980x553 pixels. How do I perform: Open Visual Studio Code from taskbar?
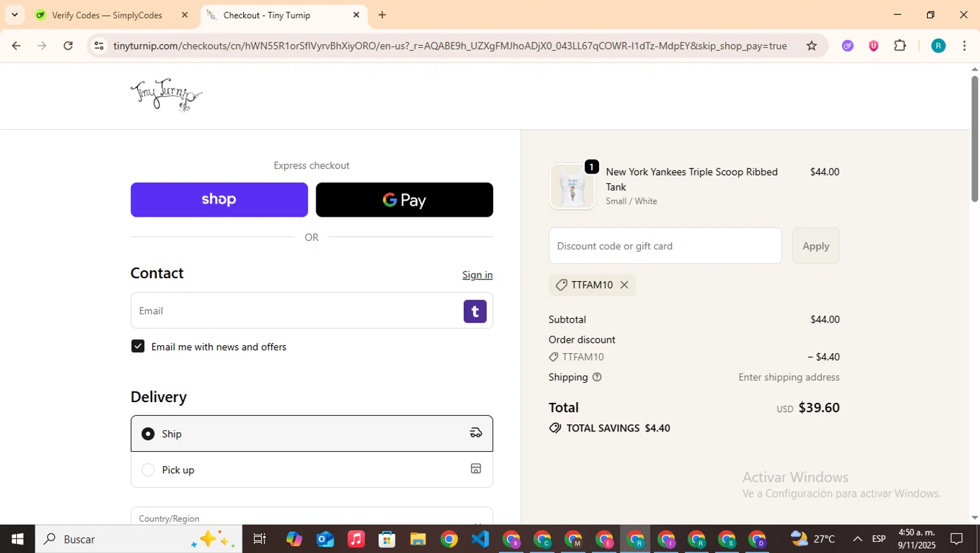(480, 539)
